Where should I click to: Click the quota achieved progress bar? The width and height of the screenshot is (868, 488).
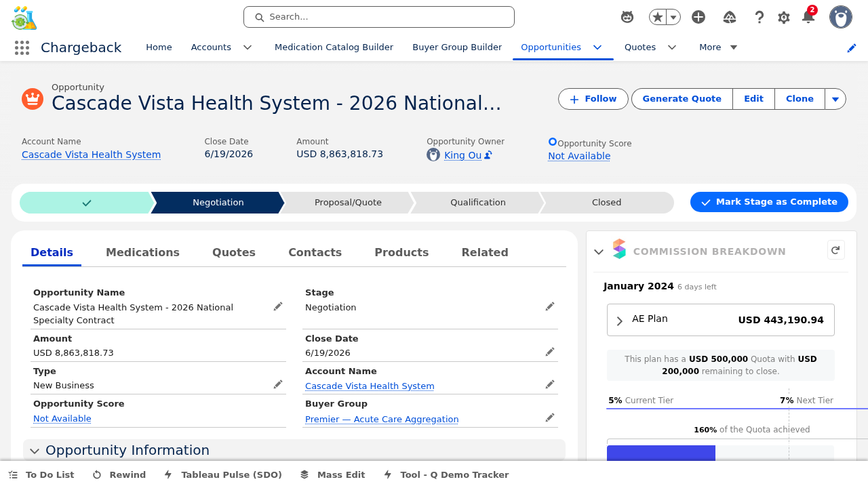(x=720, y=453)
